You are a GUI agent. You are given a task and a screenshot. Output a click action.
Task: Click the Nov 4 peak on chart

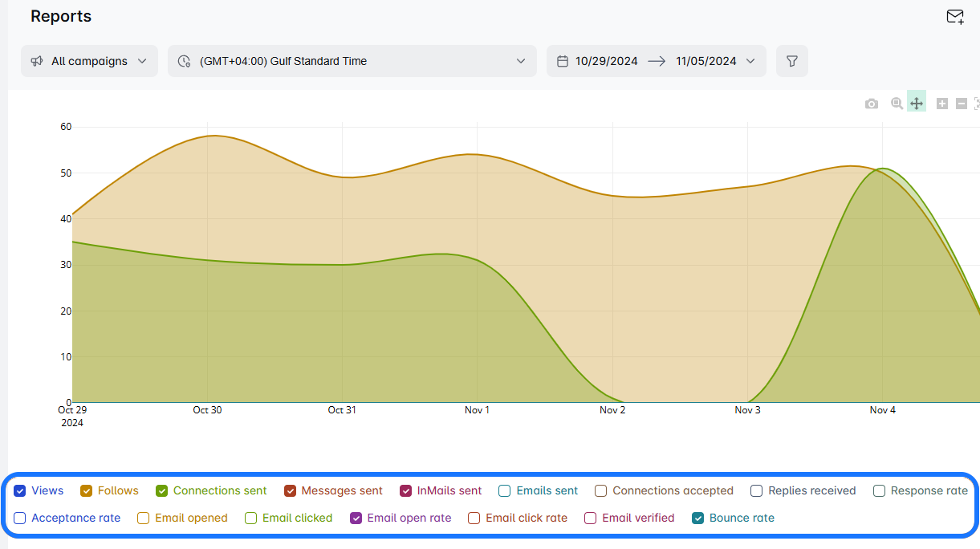click(x=883, y=169)
